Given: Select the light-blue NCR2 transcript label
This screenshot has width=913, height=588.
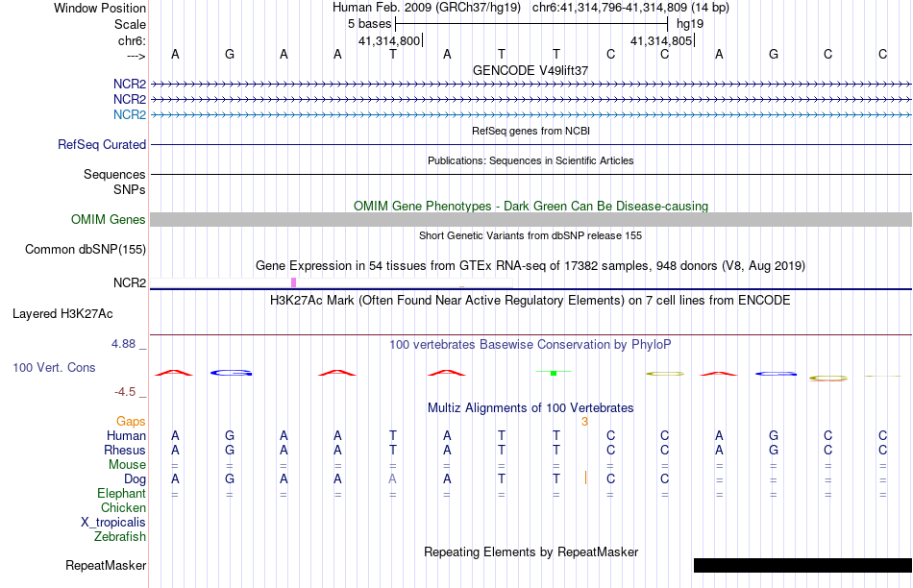Looking at the screenshot, I should [x=130, y=114].
